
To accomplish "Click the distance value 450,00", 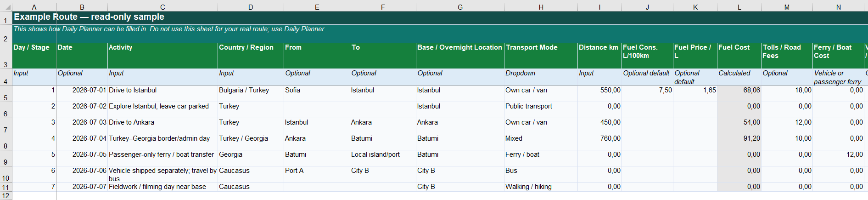I will 599,126.
